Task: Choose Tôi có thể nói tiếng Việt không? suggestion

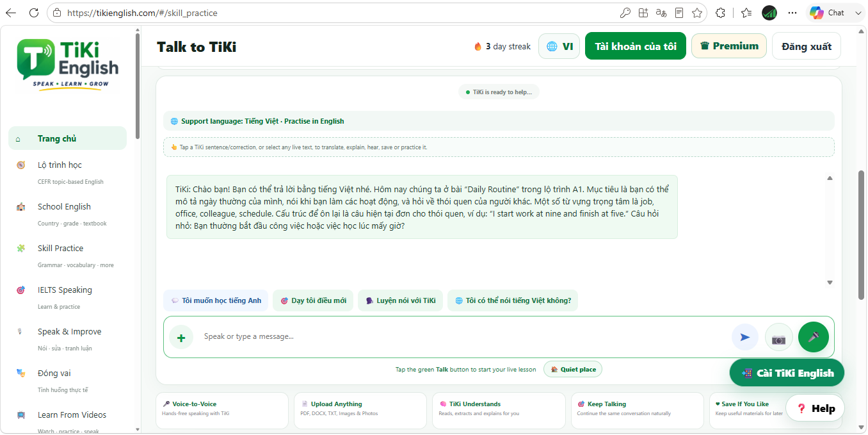Action: tap(513, 300)
